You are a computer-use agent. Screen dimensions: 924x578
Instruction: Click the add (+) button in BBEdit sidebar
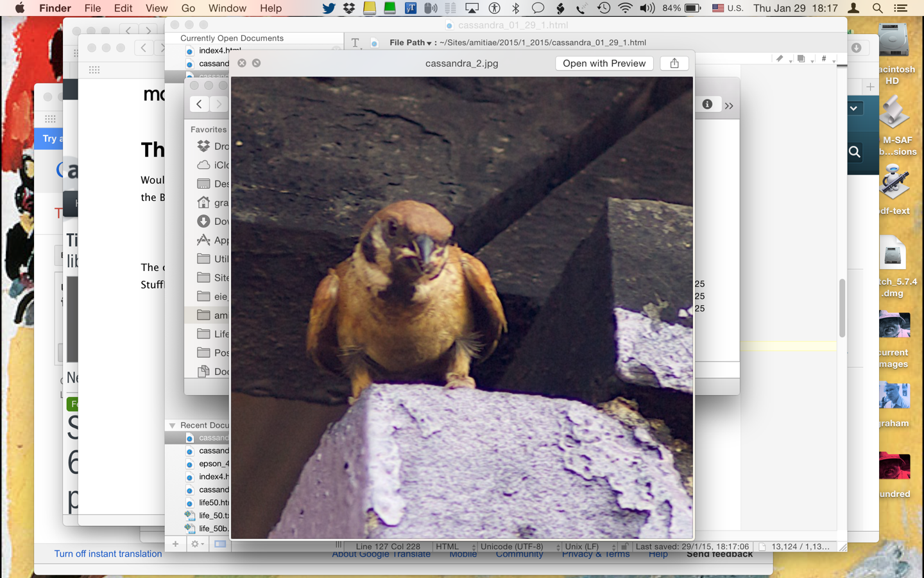175,544
